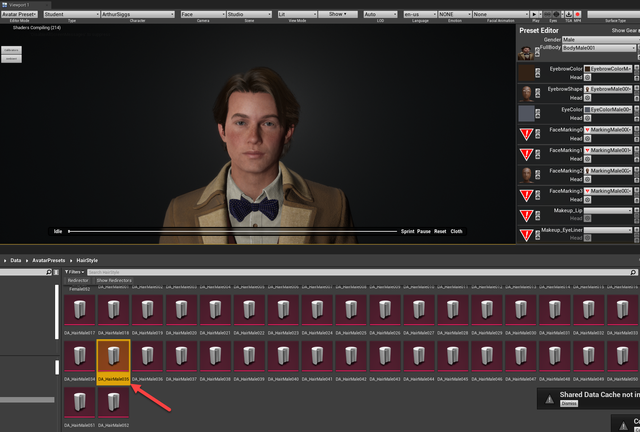Toggle the Eyes icon in the toolbar
The image size is (640, 432).
[556, 14]
